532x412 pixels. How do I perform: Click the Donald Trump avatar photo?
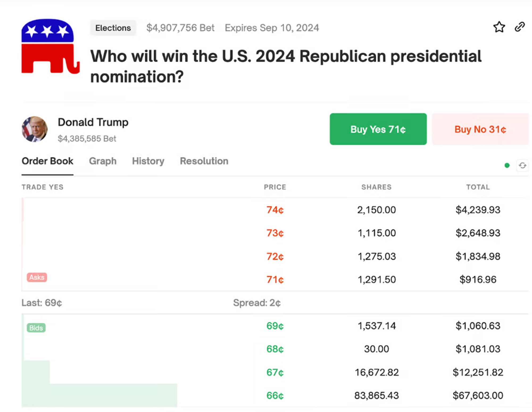pos(35,129)
